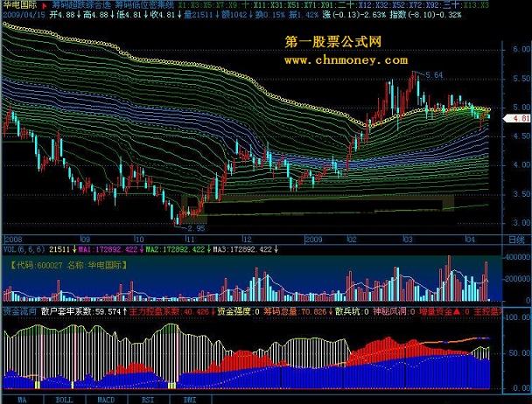Click the 6.00 price scale label
Viewport: 532px width, 404px height.
point(521,49)
